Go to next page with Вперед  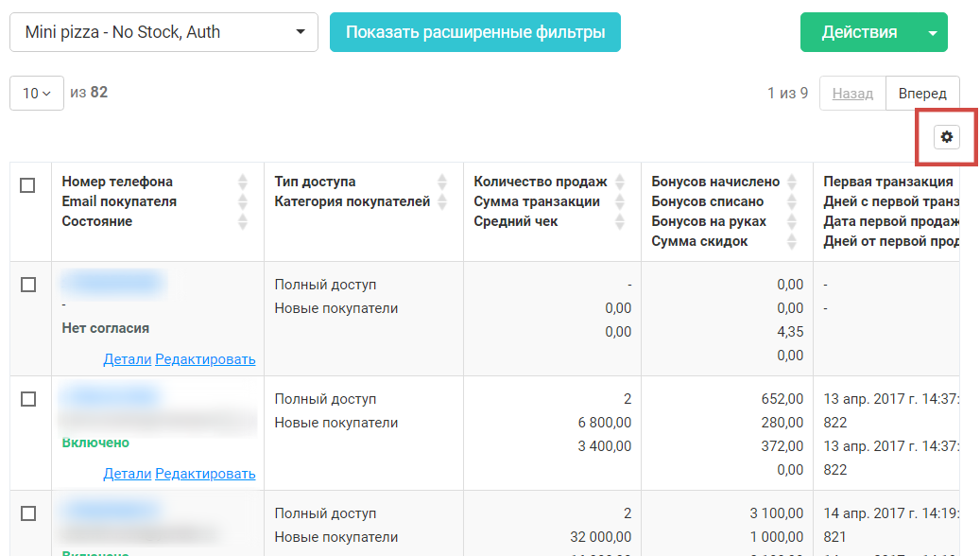pos(922,94)
